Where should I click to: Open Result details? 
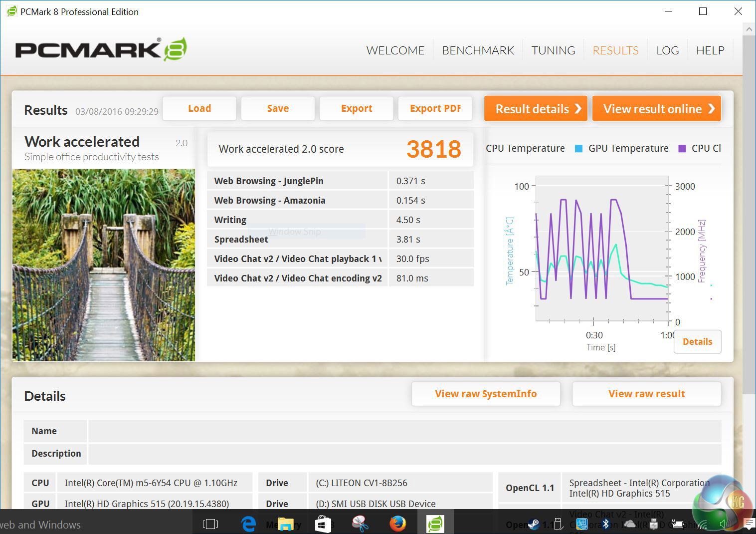(x=536, y=109)
